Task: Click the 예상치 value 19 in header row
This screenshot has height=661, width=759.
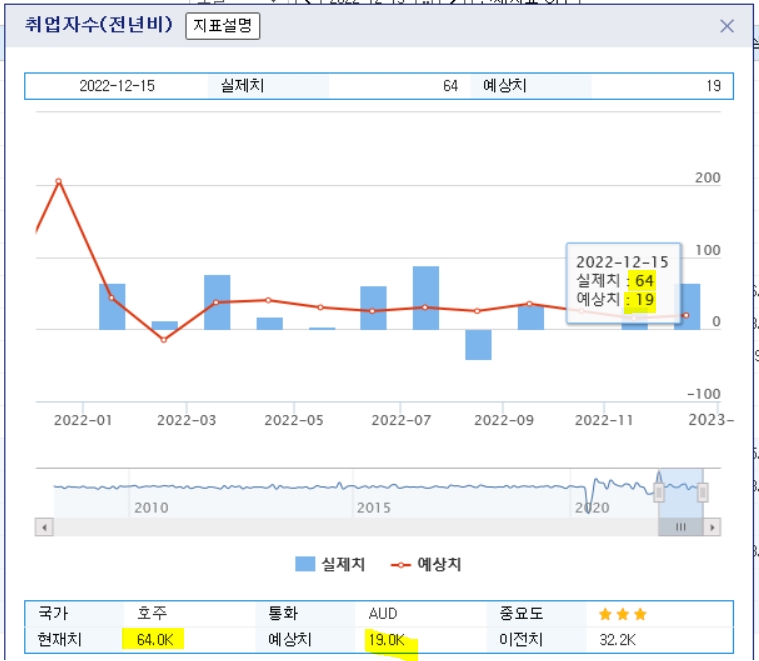Action: point(713,86)
